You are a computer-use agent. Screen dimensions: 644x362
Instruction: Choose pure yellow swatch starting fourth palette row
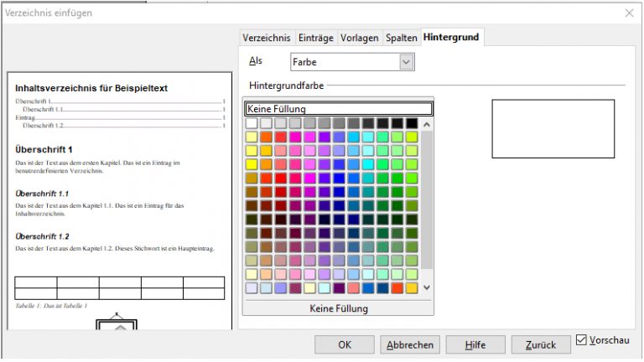[252, 164]
